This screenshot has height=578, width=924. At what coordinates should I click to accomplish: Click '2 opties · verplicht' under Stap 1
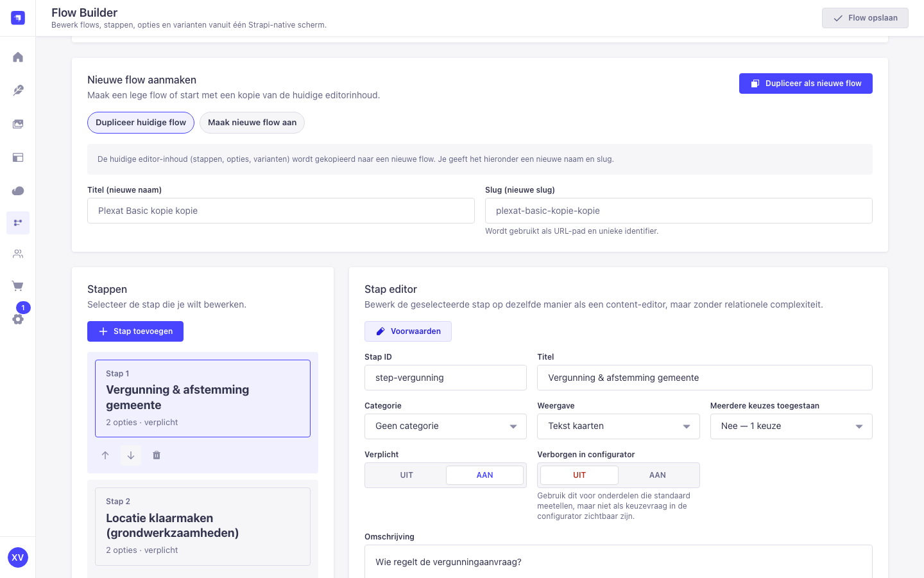[x=142, y=423]
